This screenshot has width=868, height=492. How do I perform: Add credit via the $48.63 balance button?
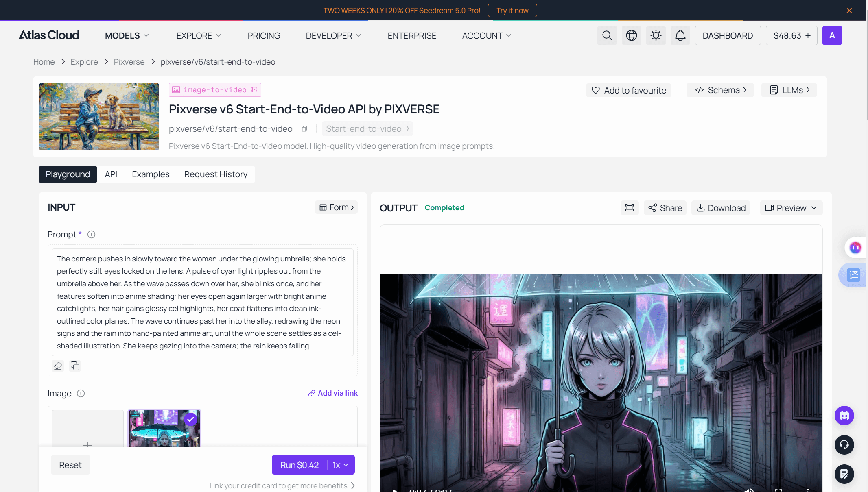pyautogui.click(x=791, y=35)
